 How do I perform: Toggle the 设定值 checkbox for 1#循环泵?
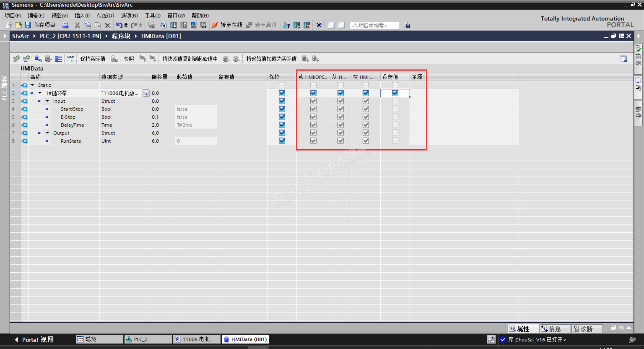click(395, 93)
